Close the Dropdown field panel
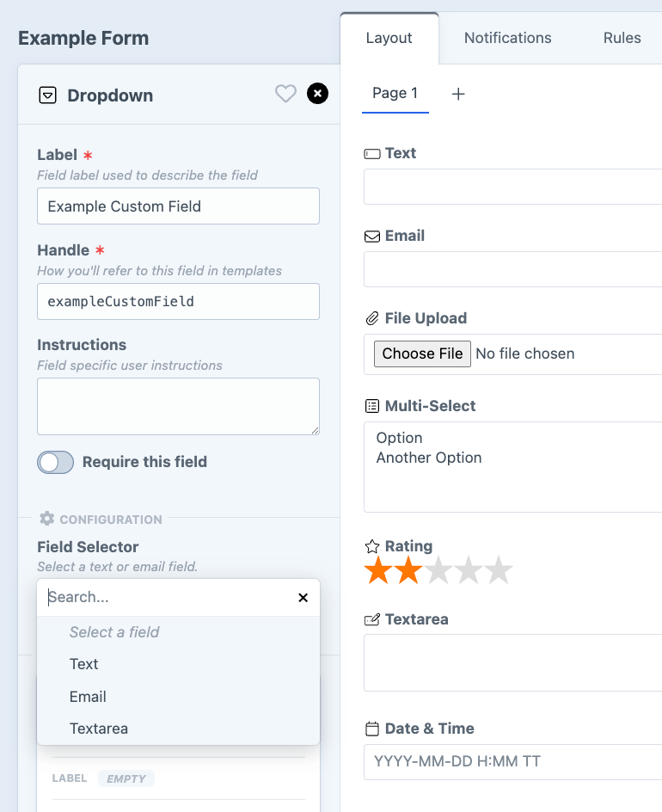 point(318,94)
